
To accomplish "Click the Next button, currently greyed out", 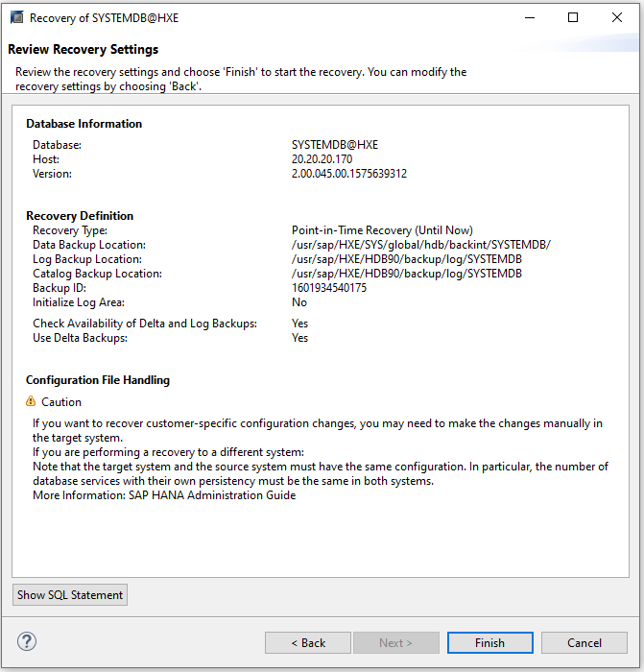I will 396,642.
